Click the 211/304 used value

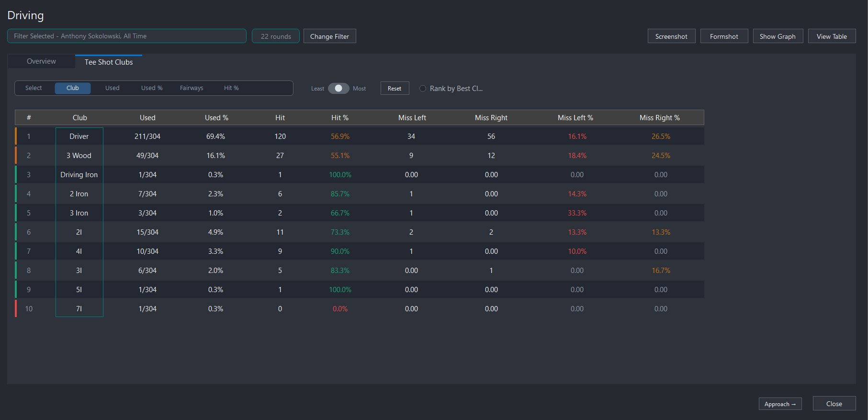coord(147,136)
